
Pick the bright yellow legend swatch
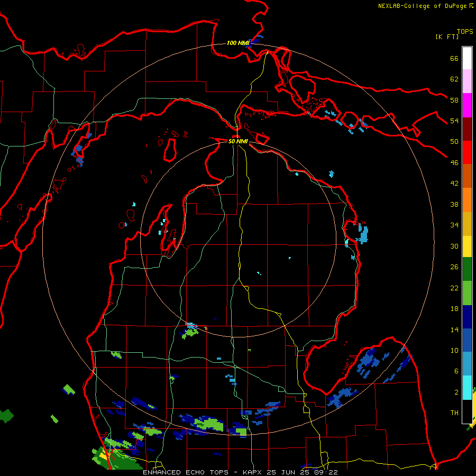tap(467, 246)
